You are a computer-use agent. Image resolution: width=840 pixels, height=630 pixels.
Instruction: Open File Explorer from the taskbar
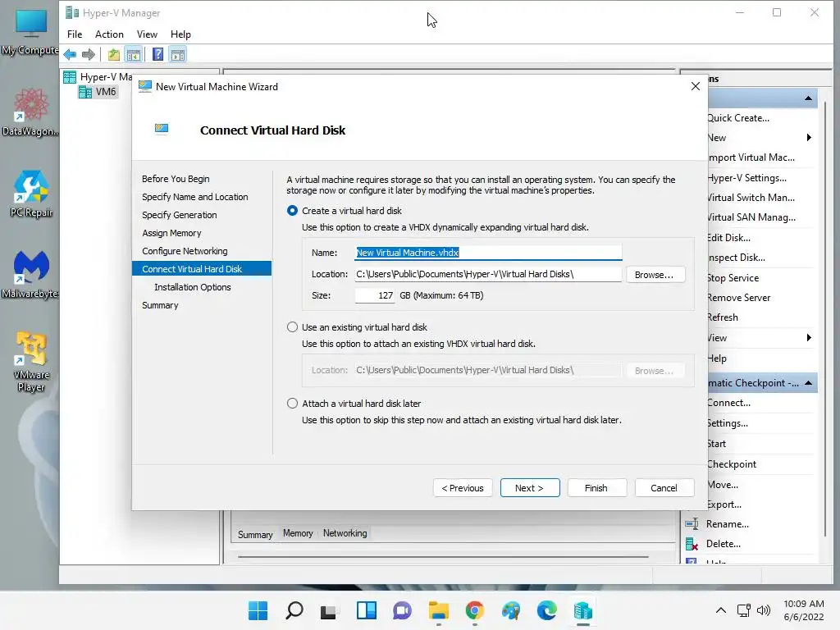click(x=439, y=610)
